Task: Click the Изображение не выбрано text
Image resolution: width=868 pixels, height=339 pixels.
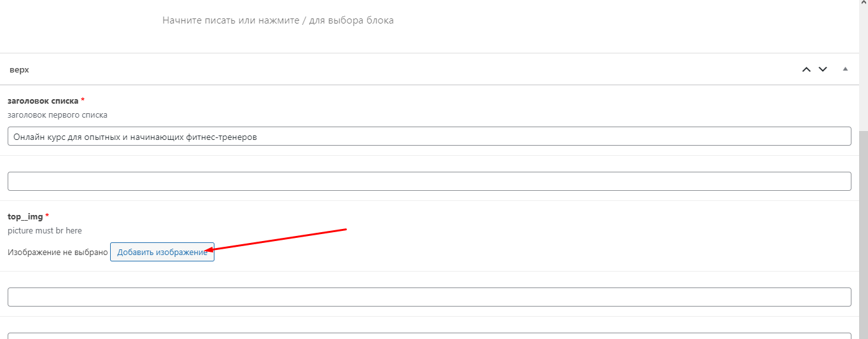Action: [x=58, y=253]
